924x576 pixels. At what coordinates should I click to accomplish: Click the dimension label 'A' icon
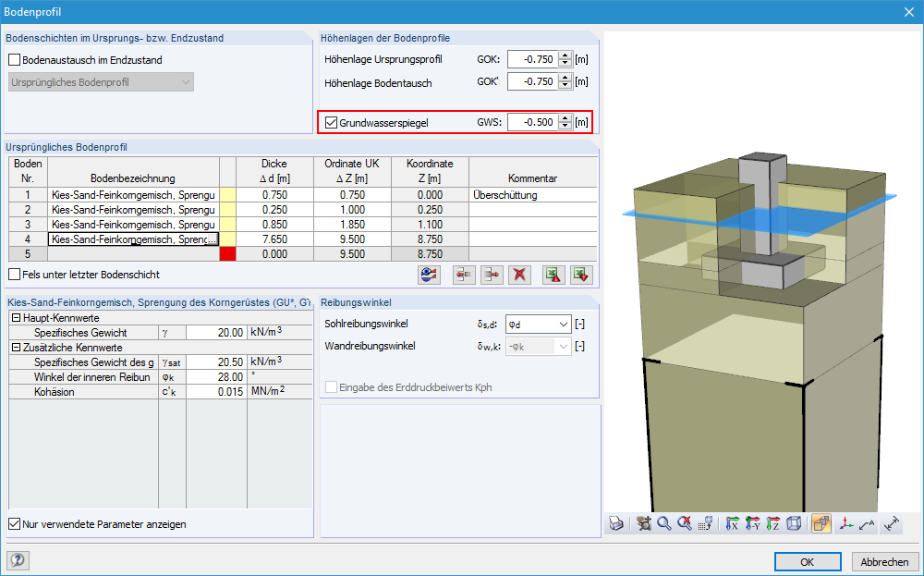pos(867,523)
